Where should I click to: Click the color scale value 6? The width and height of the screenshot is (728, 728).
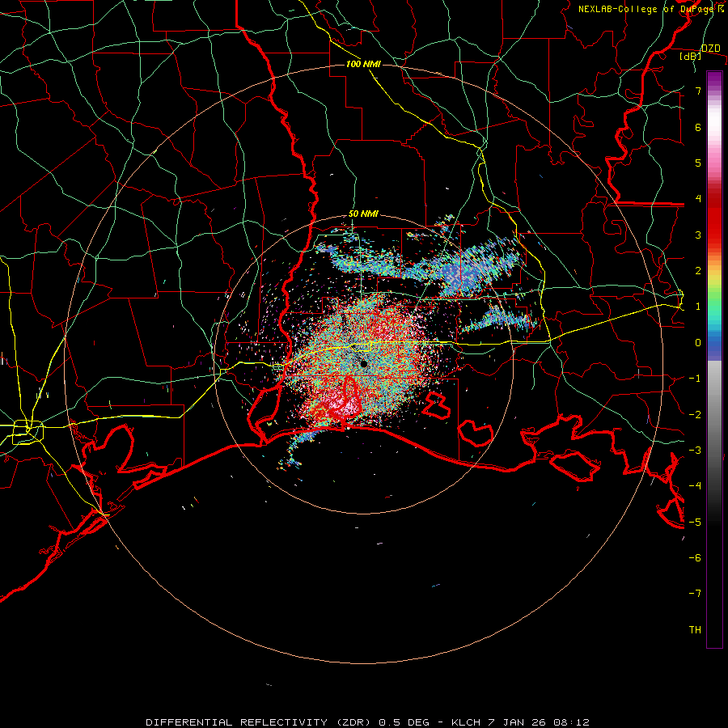pyautogui.click(x=698, y=127)
